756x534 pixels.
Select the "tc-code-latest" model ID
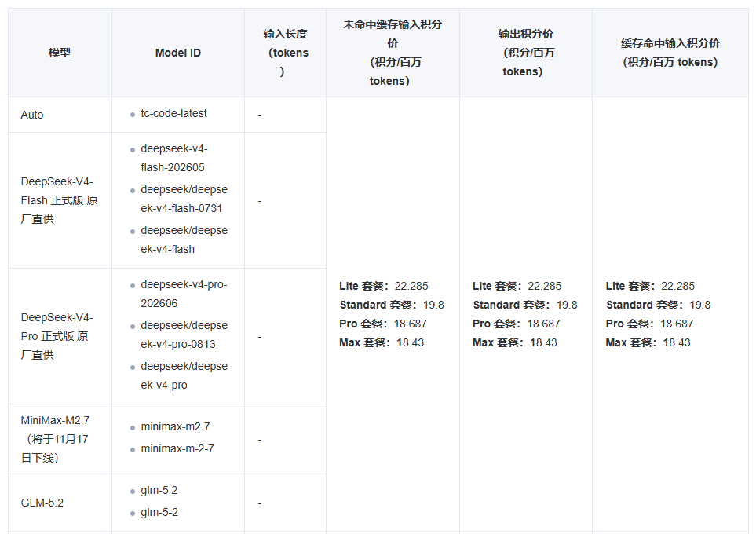click(x=173, y=113)
